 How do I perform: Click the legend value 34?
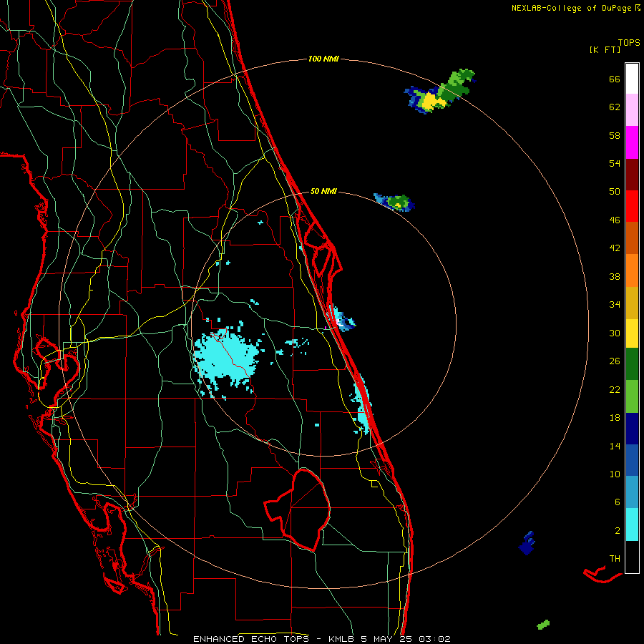[615, 305]
